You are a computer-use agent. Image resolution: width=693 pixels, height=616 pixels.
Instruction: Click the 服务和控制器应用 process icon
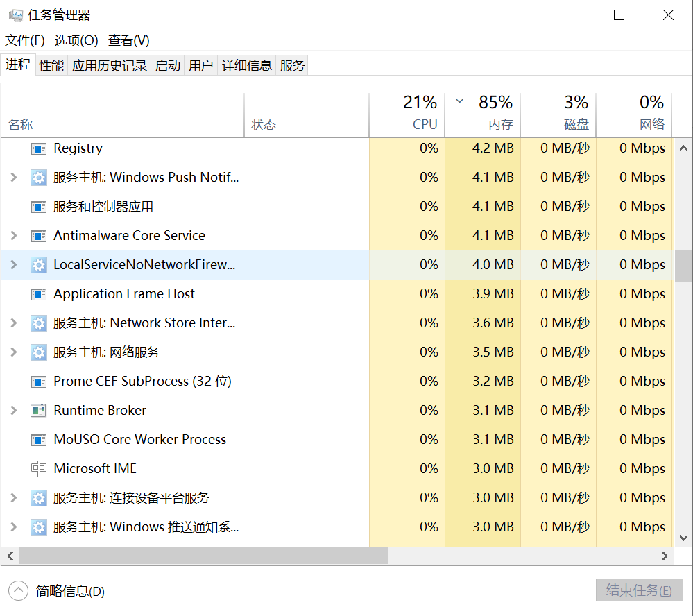click(38, 207)
